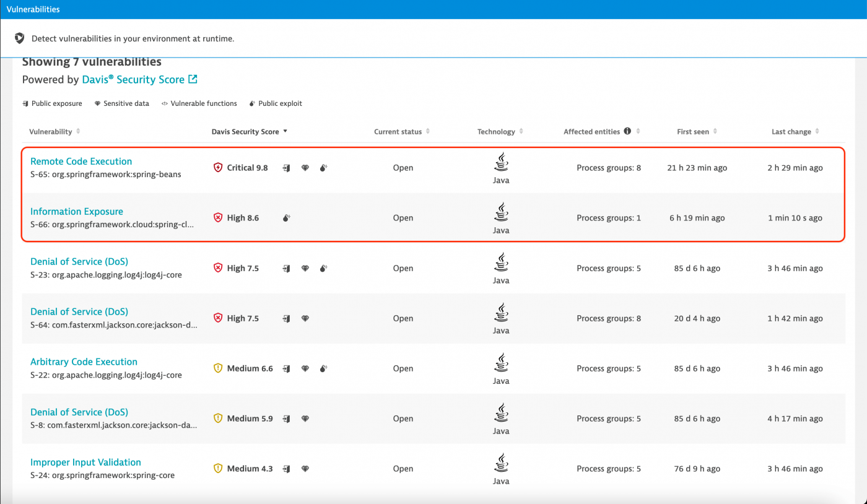
Task: Open the external link icon beside Davis Security Score
Action: tap(192, 79)
